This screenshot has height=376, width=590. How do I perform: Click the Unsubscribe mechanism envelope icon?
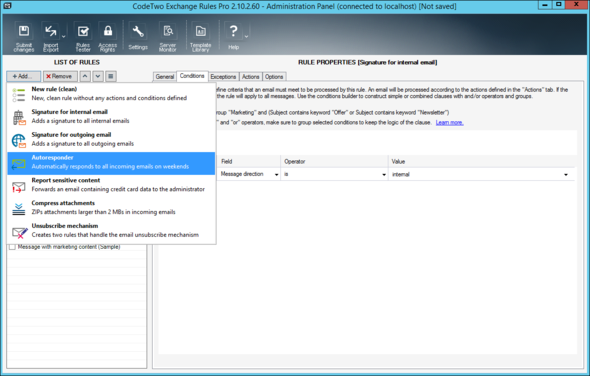tap(20, 233)
